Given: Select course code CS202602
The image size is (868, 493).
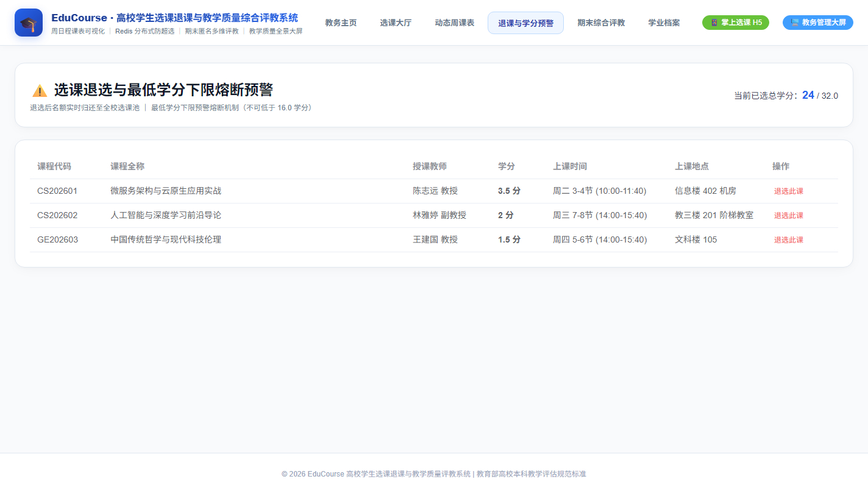Looking at the screenshot, I should 57,215.
